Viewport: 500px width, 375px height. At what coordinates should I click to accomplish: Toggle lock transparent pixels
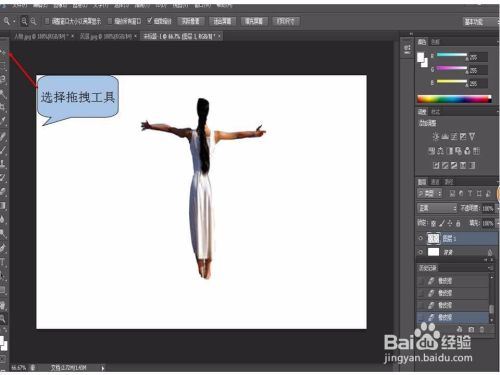point(433,223)
